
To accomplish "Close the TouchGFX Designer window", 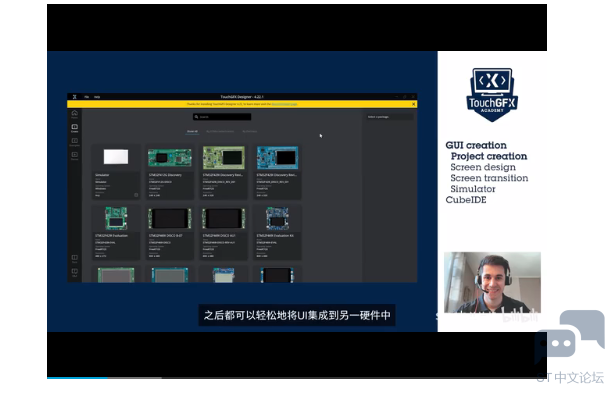I will pos(413,97).
